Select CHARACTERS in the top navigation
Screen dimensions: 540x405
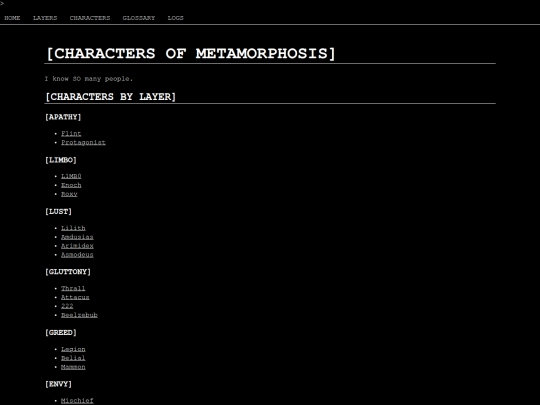pyautogui.click(x=90, y=18)
